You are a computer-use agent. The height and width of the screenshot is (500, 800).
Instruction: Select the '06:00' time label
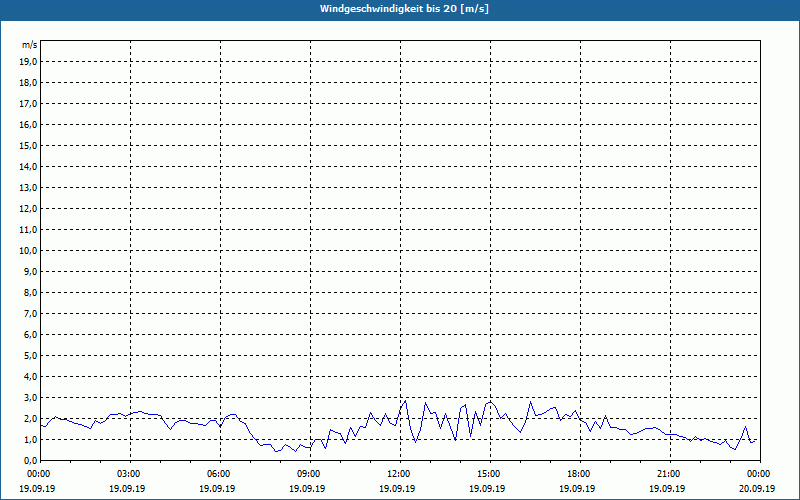tap(220, 474)
